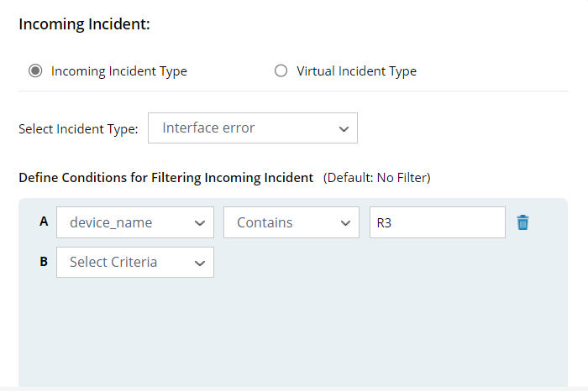
Task: Click the Default: No Filter hint text
Action: click(x=376, y=178)
